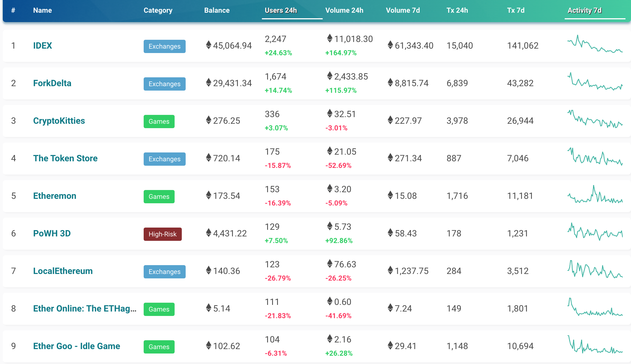Click Ethereum icon beside 29,431.34 balance
The height and width of the screenshot is (364, 631).
(209, 82)
